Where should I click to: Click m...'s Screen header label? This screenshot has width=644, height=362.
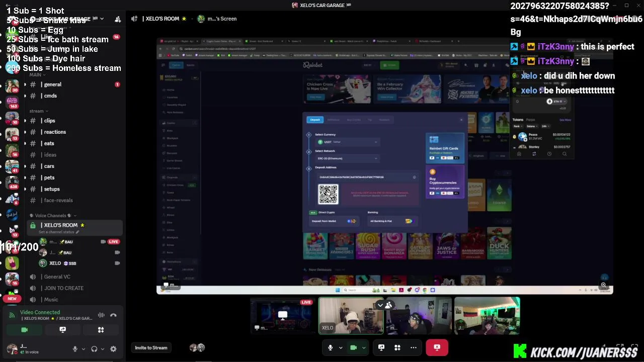click(x=222, y=19)
